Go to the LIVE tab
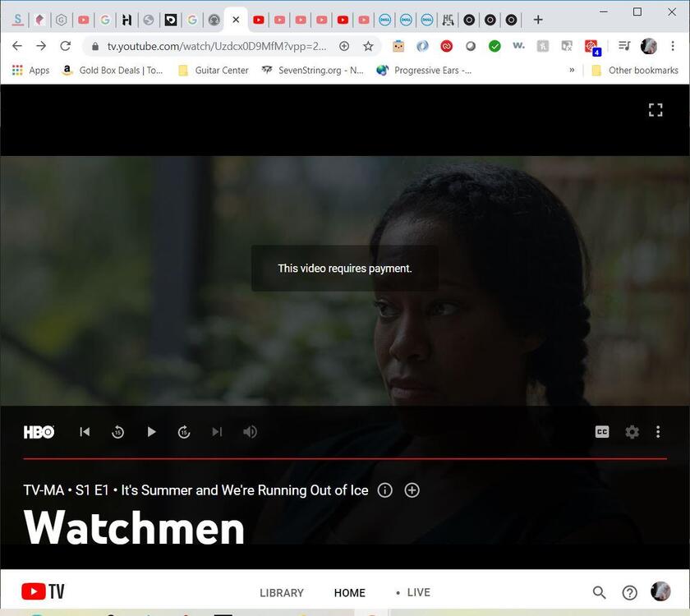This screenshot has height=616, width=690. pos(418,592)
